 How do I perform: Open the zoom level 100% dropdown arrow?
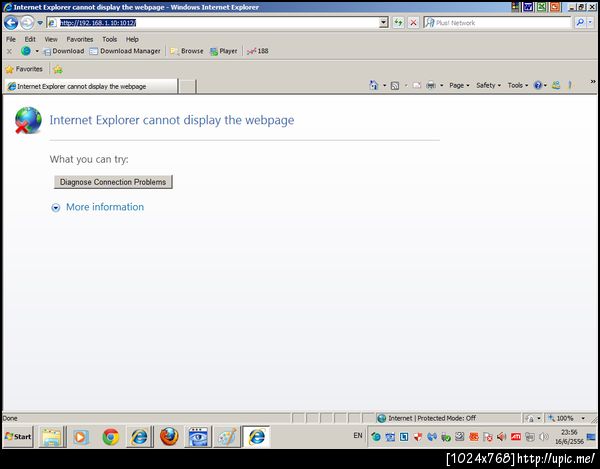(583, 419)
